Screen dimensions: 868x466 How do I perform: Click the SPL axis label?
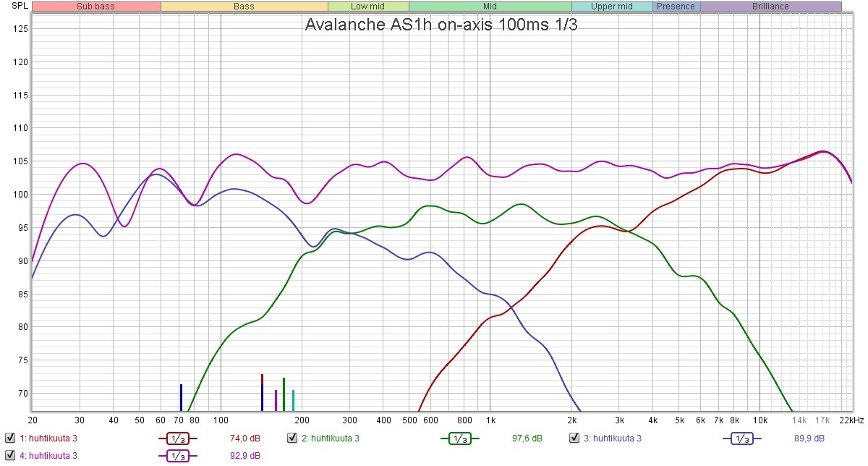[20, 6]
